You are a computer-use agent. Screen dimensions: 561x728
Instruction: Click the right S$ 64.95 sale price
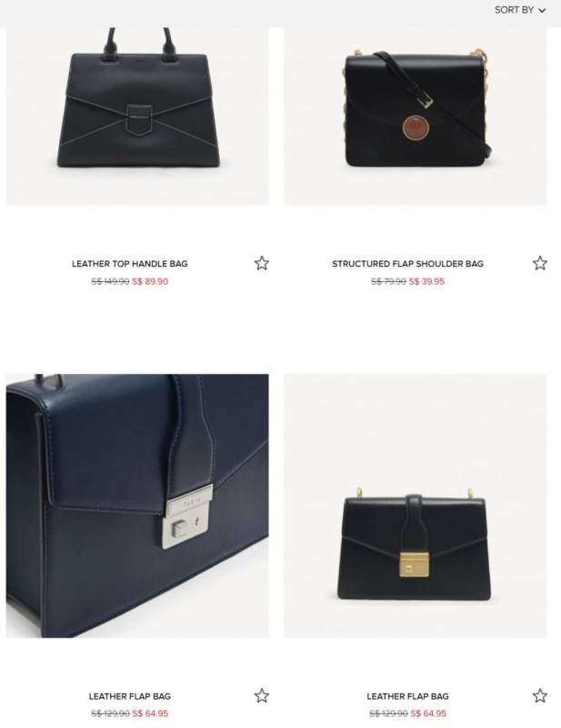pyautogui.click(x=428, y=713)
